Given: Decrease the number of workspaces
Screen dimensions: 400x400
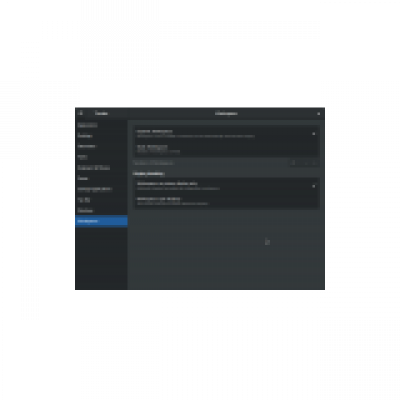Looking at the screenshot, I should pyautogui.click(x=305, y=163).
